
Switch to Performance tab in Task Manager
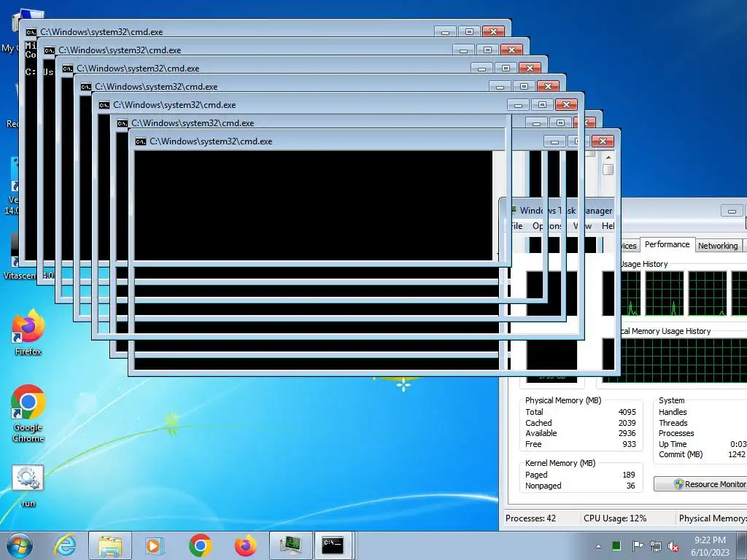(667, 244)
